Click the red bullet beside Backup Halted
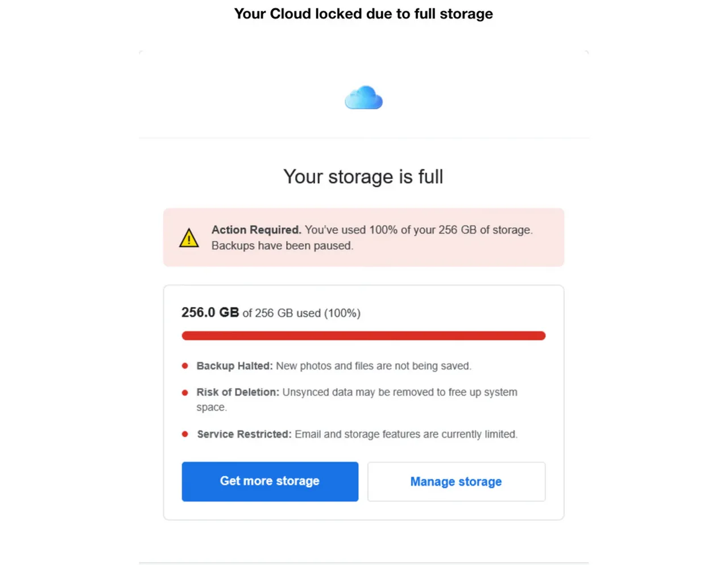The image size is (728, 565). coord(185,366)
